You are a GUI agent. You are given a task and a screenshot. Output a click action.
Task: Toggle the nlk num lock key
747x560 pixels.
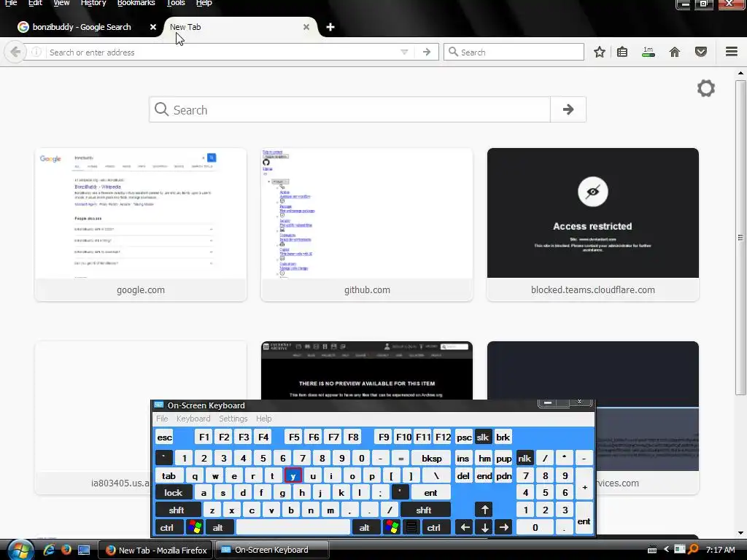pyautogui.click(x=525, y=458)
